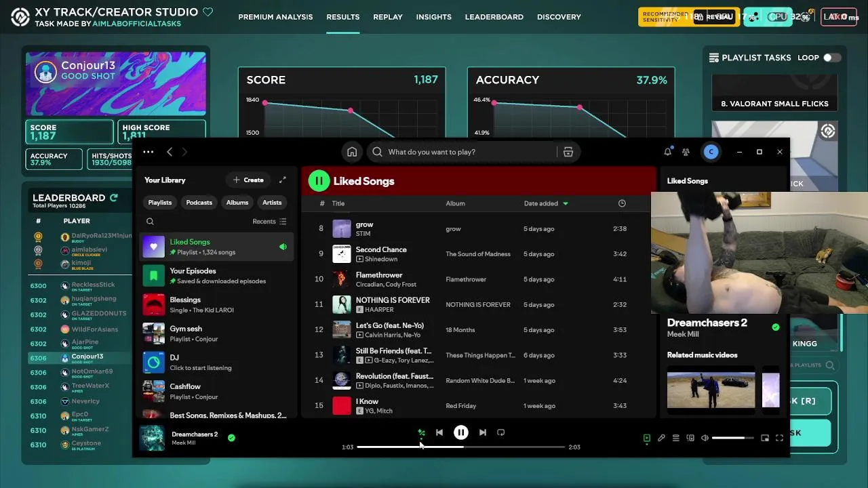Click the Create button in library
The image size is (868, 488).
[x=248, y=180]
